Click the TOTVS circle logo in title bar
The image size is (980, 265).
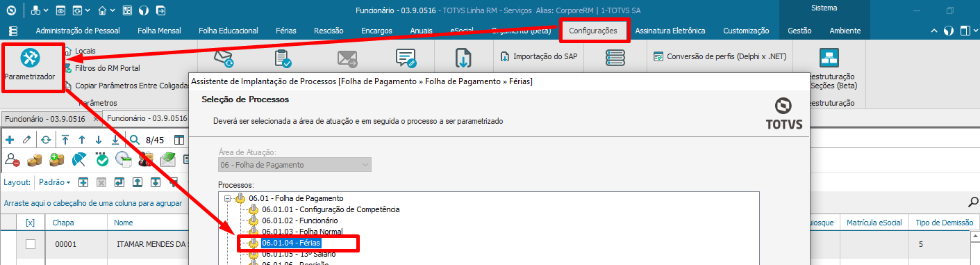tap(10, 10)
